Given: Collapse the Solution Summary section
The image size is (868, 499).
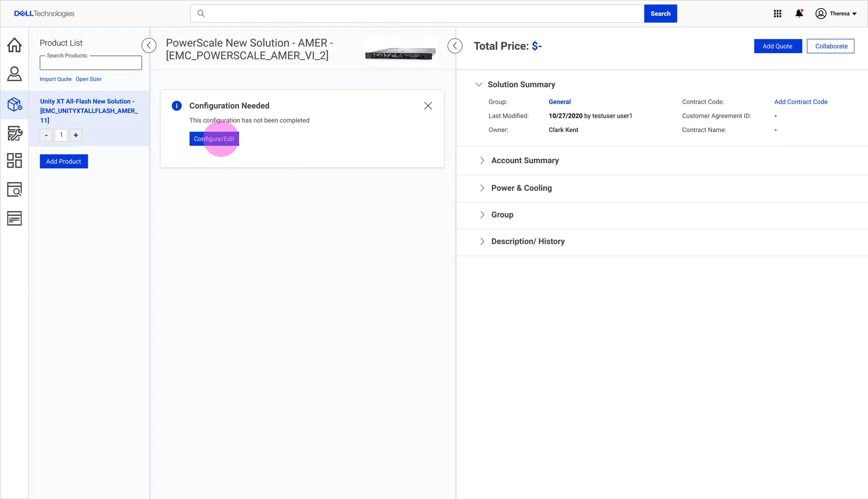Looking at the screenshot, I should click(478, 85).
